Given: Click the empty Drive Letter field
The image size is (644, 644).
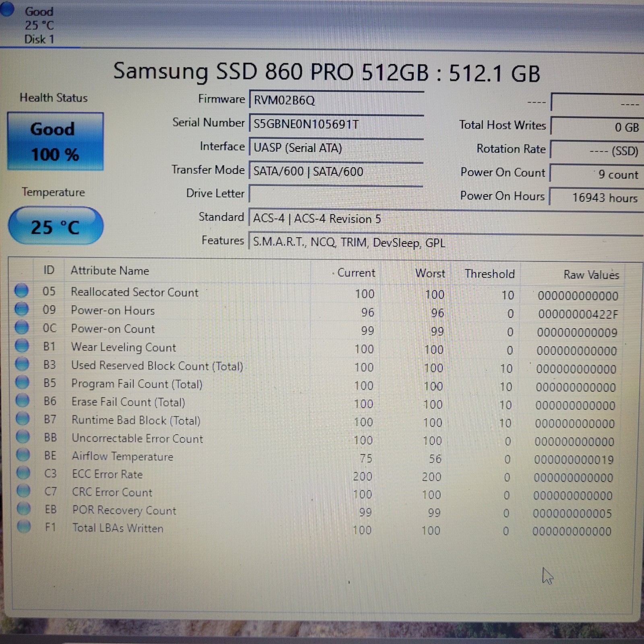Looking at the screenshot, I should click(x=336, y=194).
